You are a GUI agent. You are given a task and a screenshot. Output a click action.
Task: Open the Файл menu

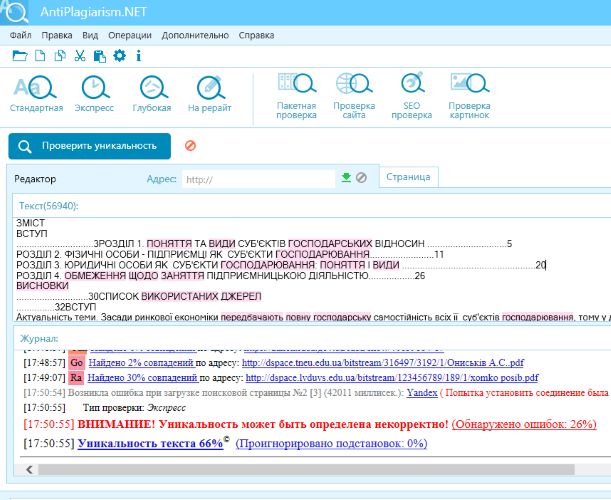click(20, 35)
